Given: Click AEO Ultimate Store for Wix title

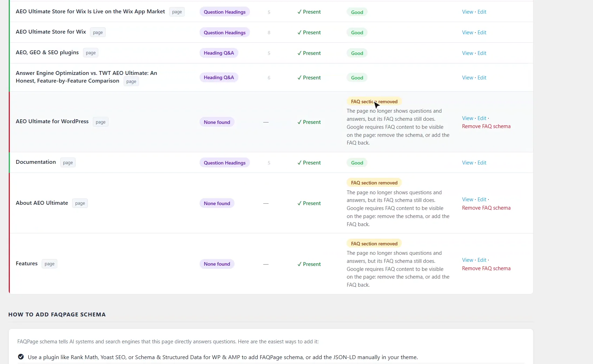Looking at the screenshot, I should click(51, 32).
